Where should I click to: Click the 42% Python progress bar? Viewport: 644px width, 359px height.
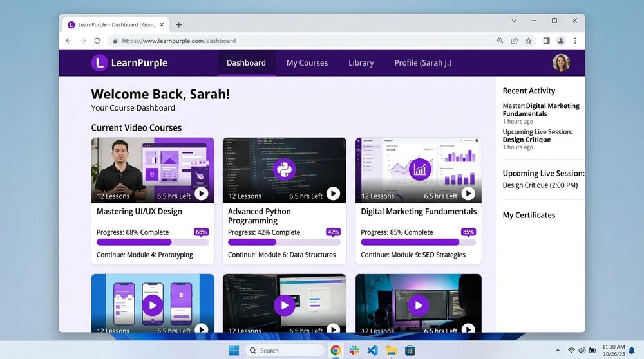284,242
